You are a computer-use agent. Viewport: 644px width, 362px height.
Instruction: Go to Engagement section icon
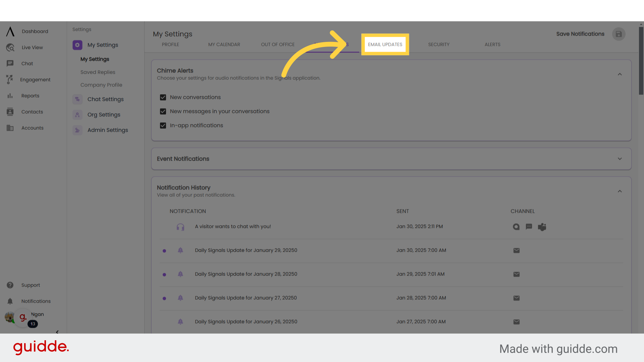[9, 79]
